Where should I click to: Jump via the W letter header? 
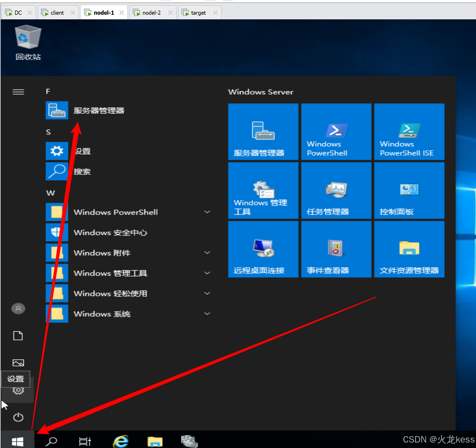(x=51, y=193)
